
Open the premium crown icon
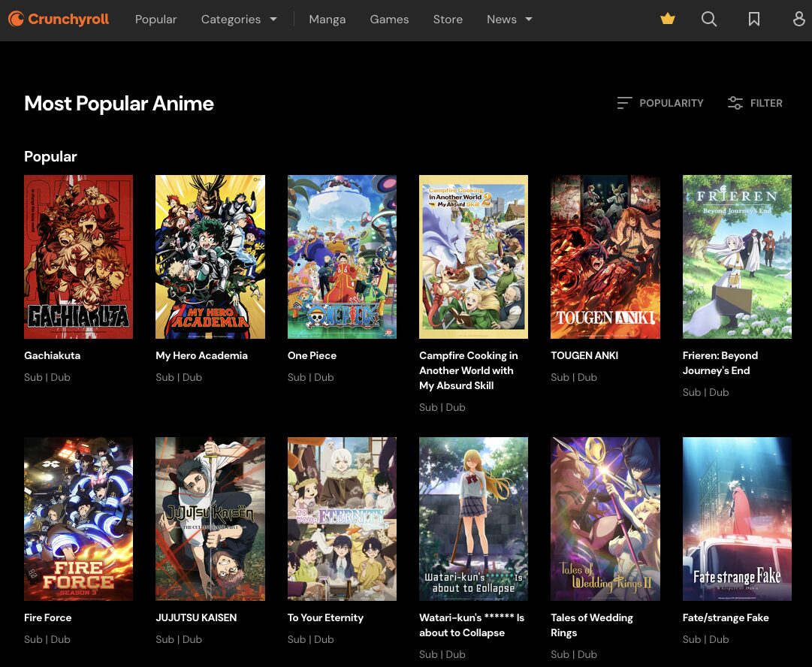(668, 20)
